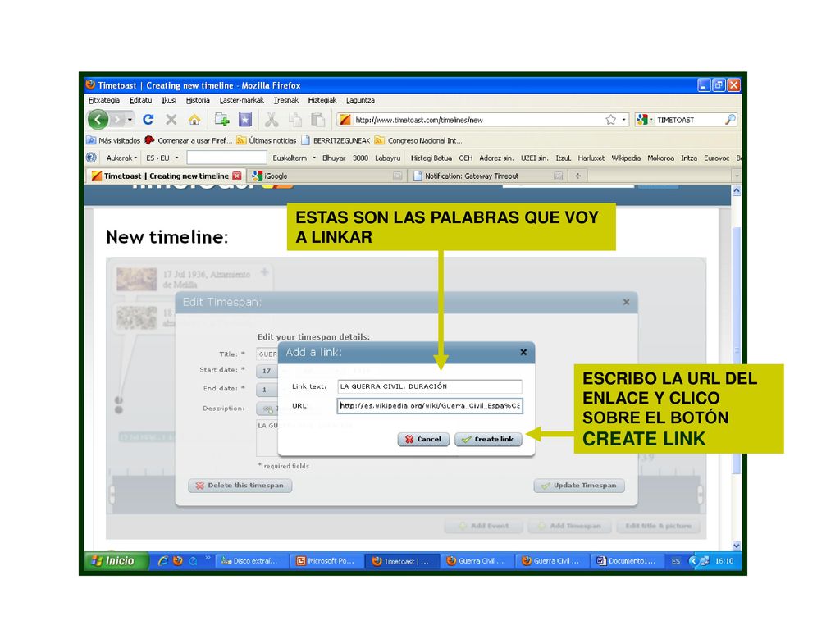This screenshot has width=840, height=630.
Task: Close the Timetoast tab with red X
Action: (237, 176)
